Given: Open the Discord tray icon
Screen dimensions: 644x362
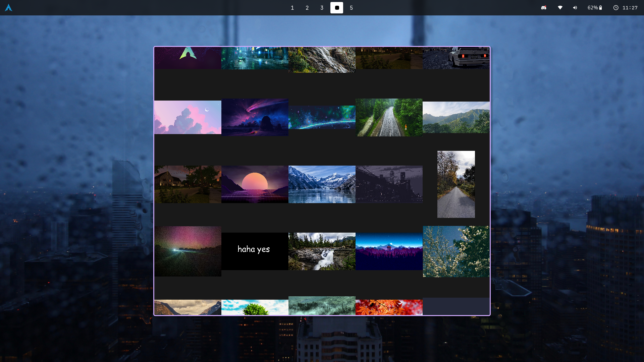Looking at the screenshot, I should pyautogui.click(x=544, y=8).
